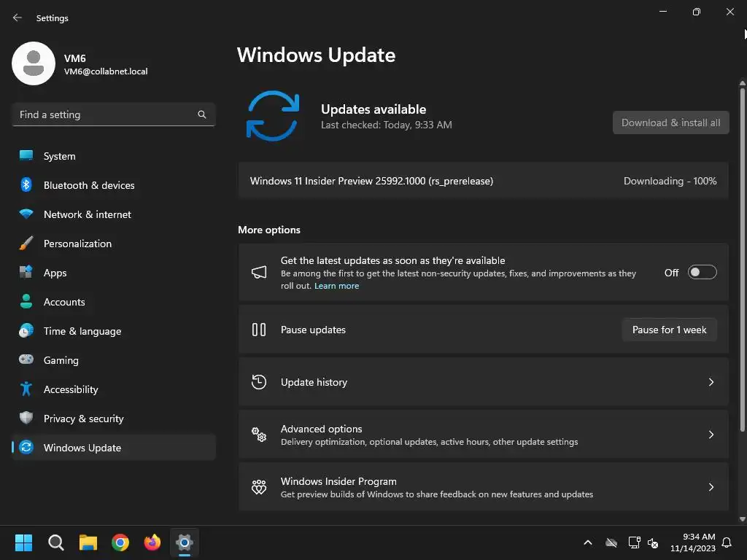Screen dimensions: 747x560
Task: Open Personalization settings
Action: click(x=114, y=244)
